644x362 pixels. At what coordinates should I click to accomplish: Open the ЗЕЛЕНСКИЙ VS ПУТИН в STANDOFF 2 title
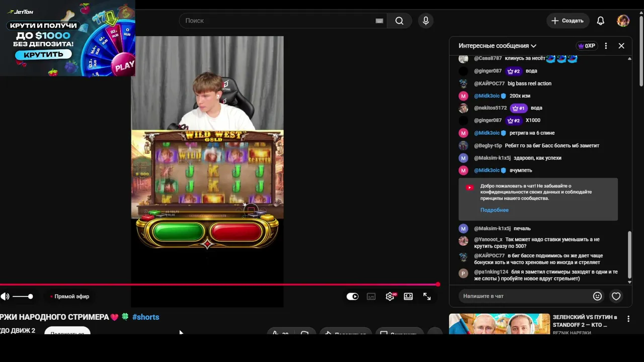(585, 321)
